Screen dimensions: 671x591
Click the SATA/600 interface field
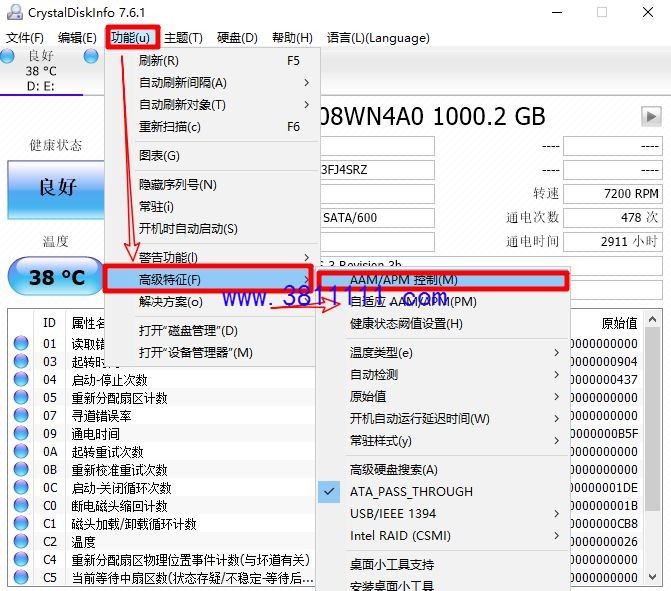[377, 217]
